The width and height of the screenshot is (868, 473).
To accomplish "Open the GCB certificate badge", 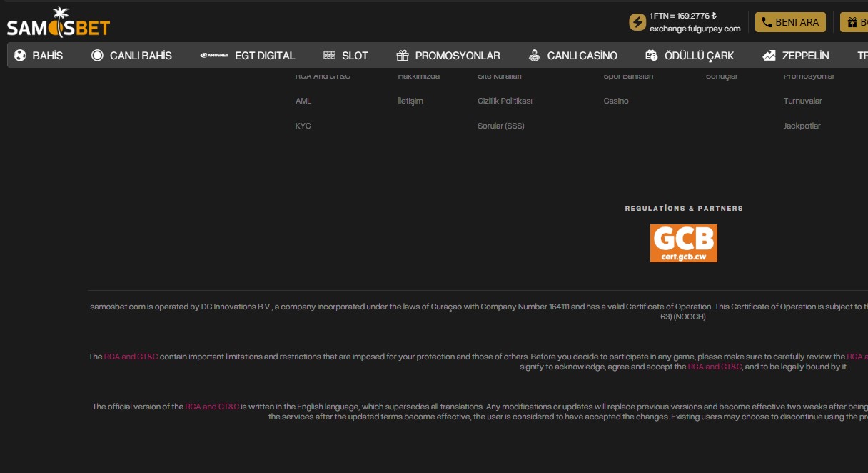I will pyautogui.click(x=683, y=243).
